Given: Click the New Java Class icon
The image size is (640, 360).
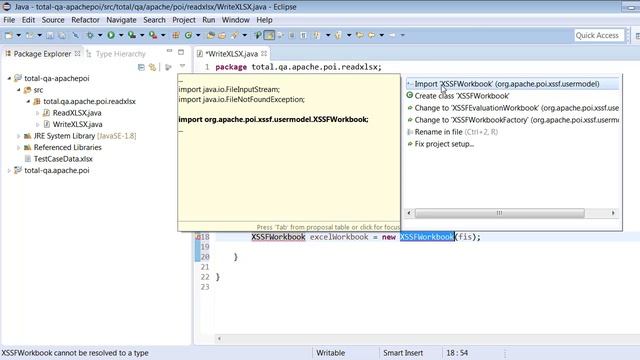Looking at the screenshot, I should pos(188,36).
